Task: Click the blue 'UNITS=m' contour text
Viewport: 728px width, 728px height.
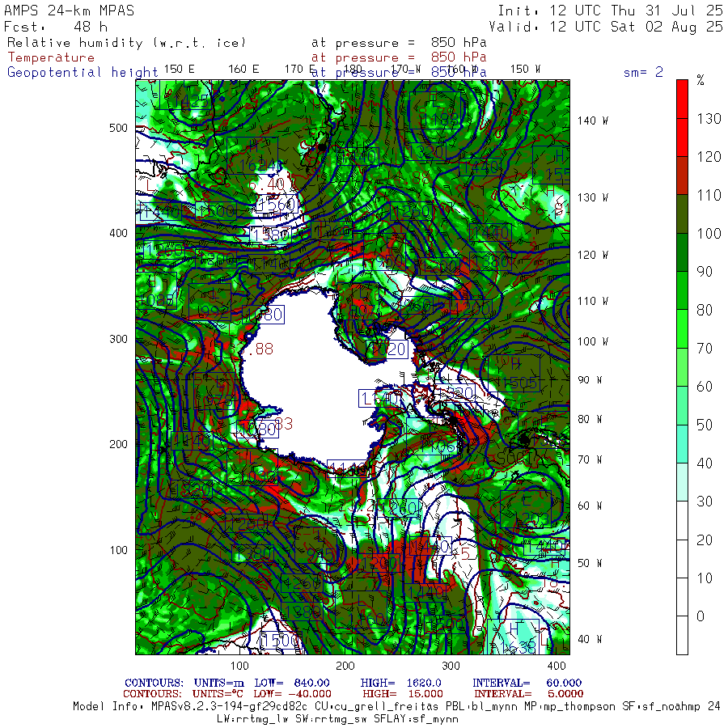Action: click(x=218, y=683)
